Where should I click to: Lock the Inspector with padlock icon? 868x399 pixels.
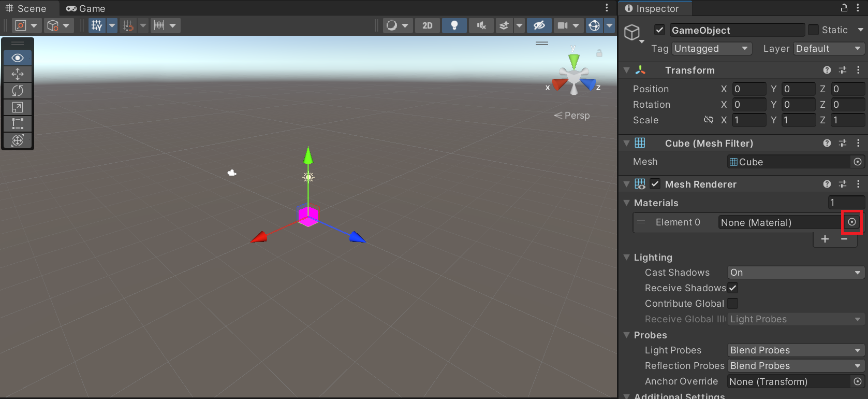[x=844, y=8]
